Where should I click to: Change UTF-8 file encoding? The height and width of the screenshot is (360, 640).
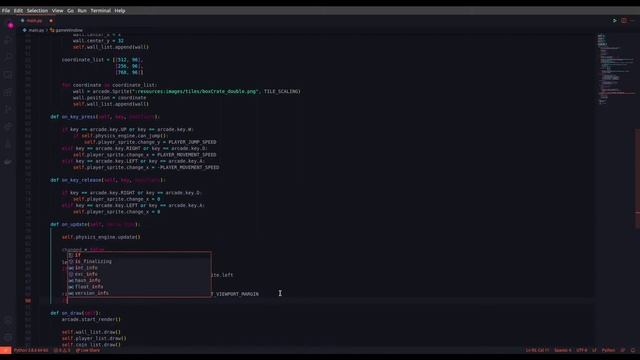(581, 350)
